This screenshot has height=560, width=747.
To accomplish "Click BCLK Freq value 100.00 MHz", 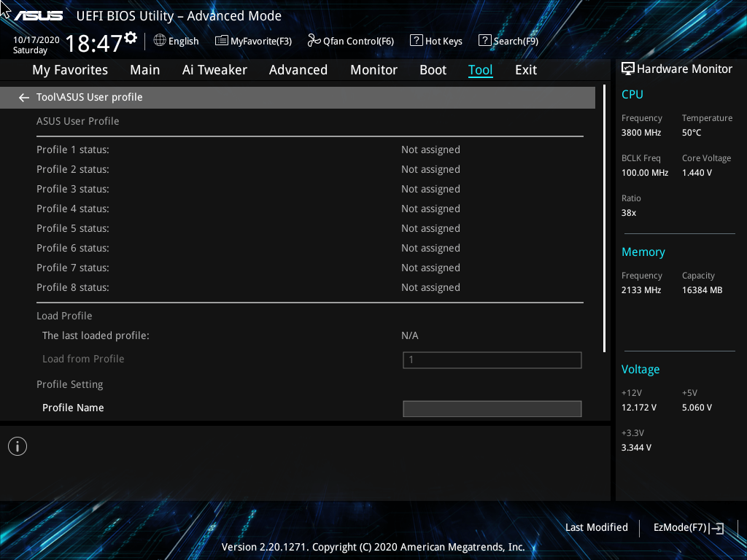I will [x=645, y=172].
